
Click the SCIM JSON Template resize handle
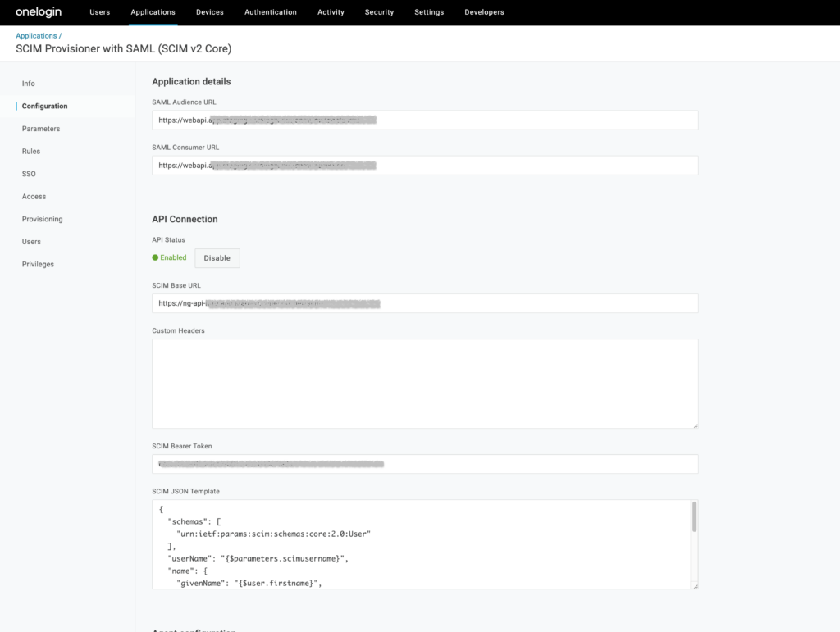coord(696,586)
